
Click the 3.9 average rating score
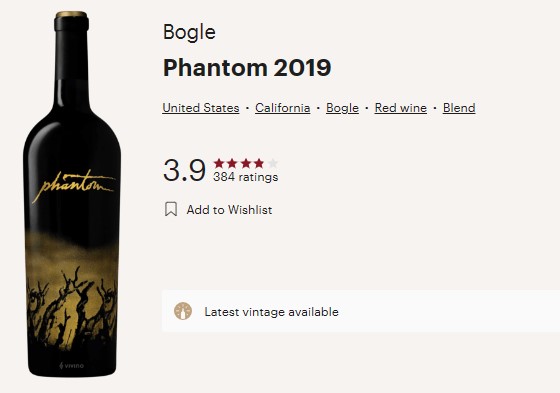184,170
